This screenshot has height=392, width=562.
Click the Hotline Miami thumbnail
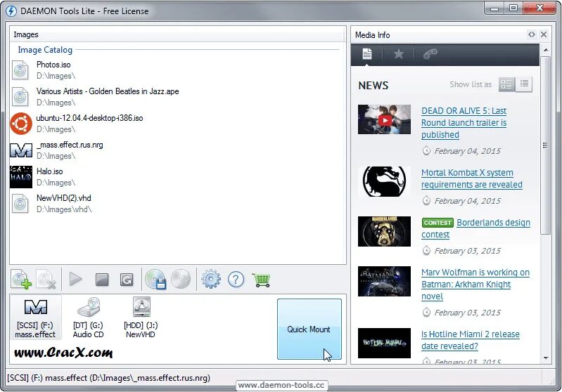point(384,343)
